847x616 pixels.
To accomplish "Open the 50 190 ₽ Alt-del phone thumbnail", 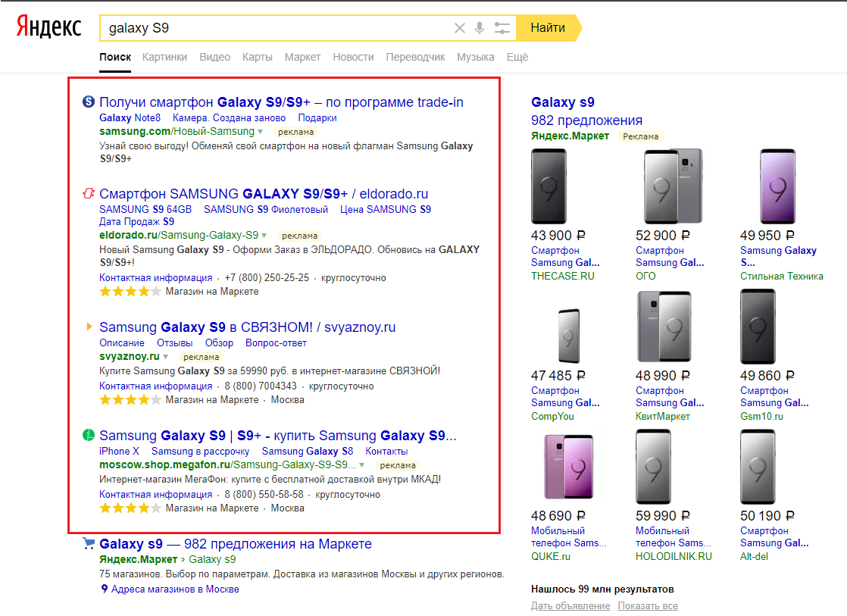I will pyautogui.click(x=758, y=467).
